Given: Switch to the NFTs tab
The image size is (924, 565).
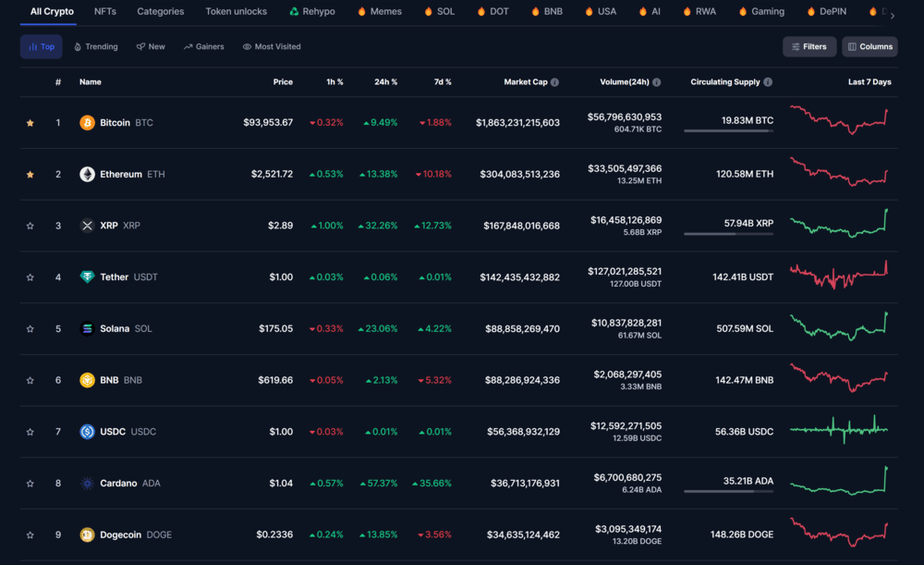Looking at the screenshot, I should 105,11.
